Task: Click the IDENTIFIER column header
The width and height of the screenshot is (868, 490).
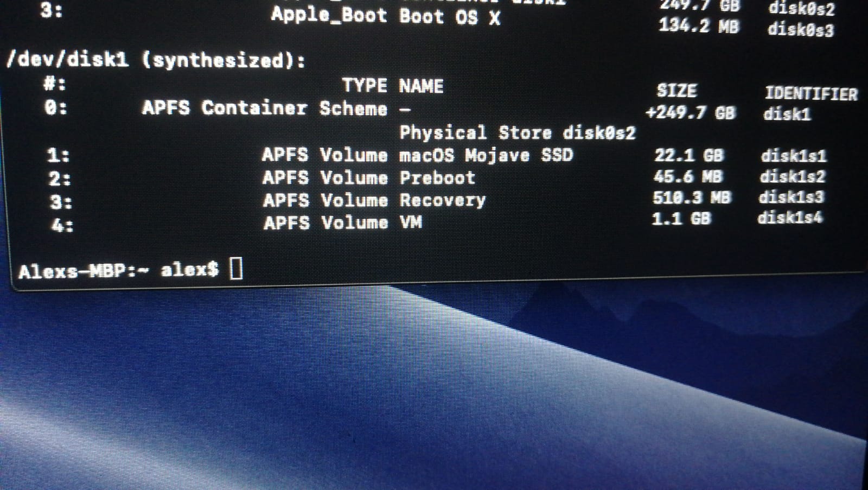Action: [811, 94]
